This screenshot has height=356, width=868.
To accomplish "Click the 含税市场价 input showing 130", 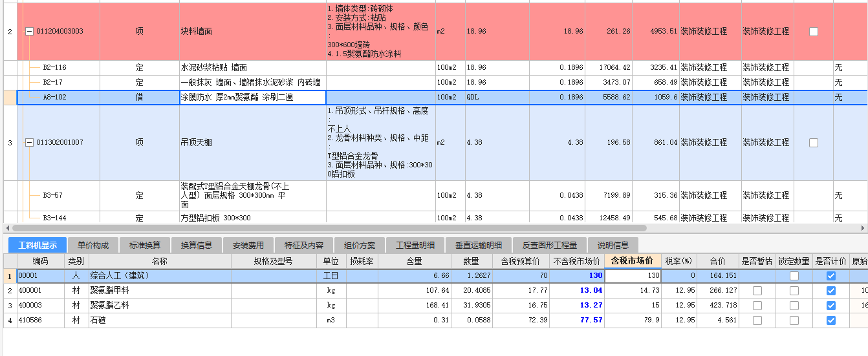I will click(x=633, y=276).
